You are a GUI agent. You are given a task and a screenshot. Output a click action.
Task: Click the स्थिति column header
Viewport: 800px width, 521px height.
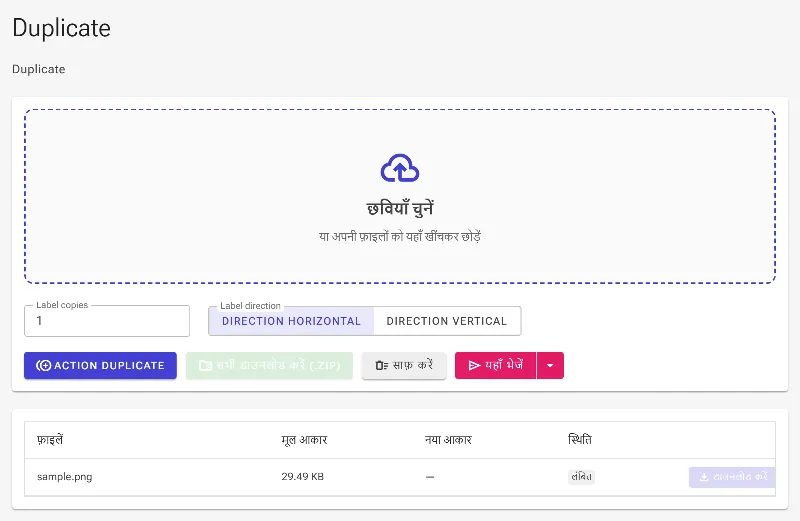580,440
